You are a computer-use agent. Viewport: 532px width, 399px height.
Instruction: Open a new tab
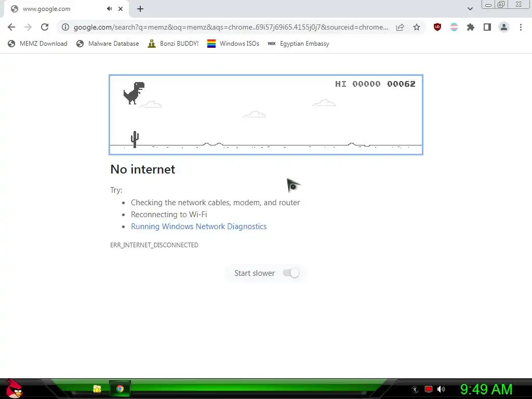click(140, 9)
